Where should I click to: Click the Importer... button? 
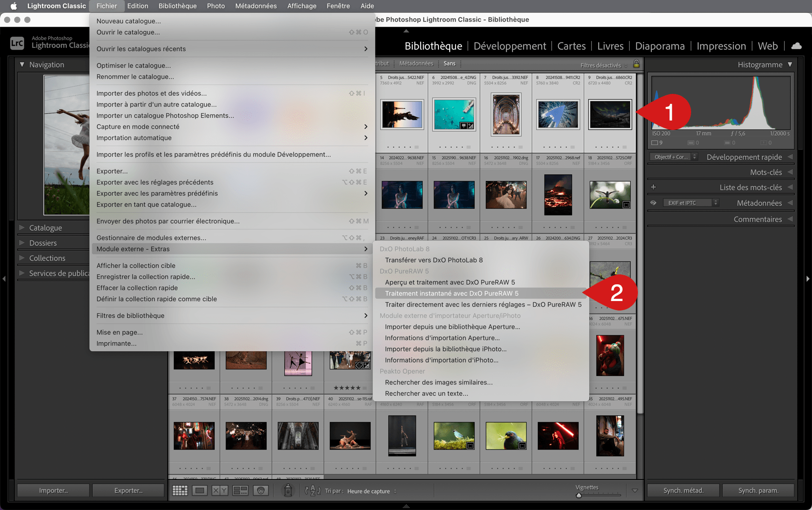(53, 491)
